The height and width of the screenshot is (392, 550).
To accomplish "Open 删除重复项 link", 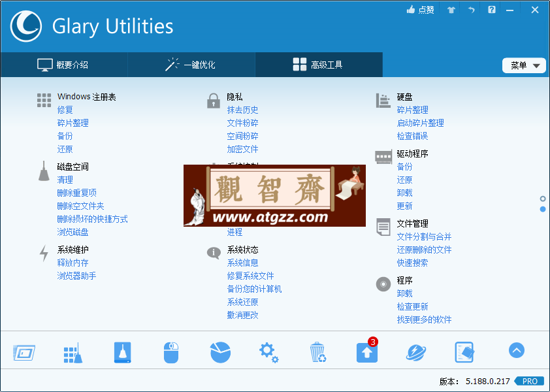I will click(77, 193).
